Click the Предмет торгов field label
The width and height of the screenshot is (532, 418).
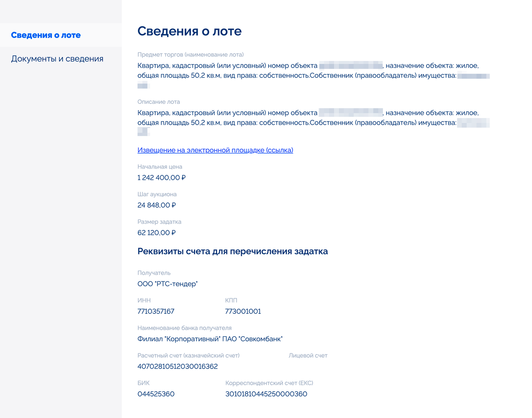pyautogui.click(x=191, y=55)
